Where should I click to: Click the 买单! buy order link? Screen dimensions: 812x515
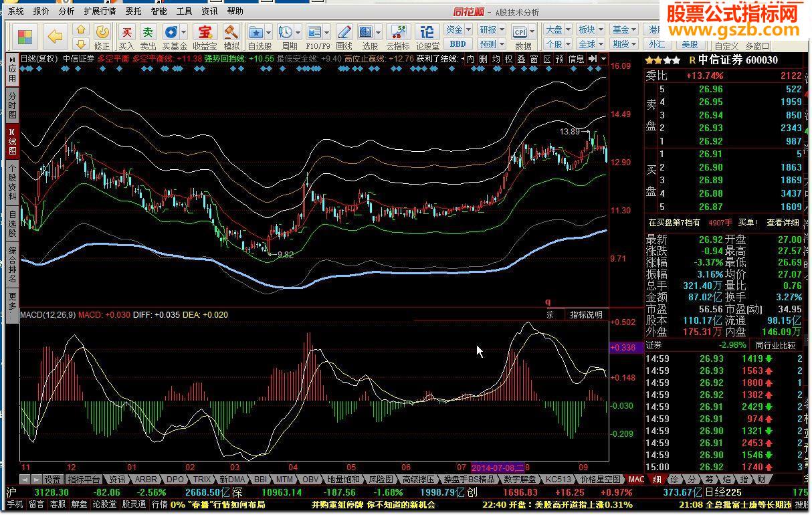[x=747, y=223]
